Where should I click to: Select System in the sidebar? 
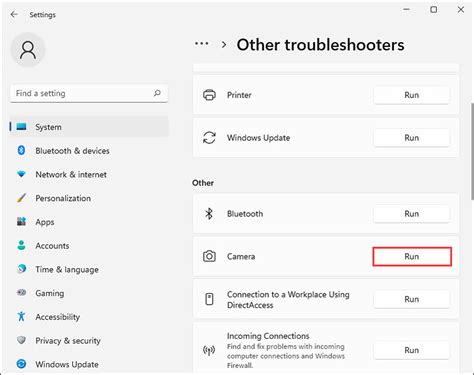tap(89, 127)
